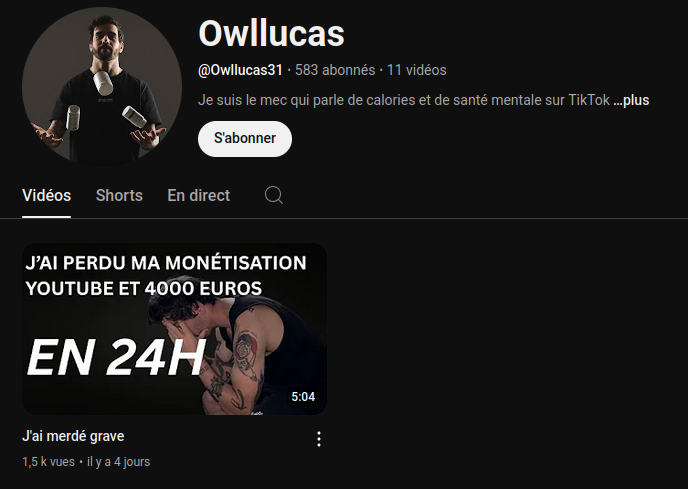Click the 1,5 k vues metadata

48,462
